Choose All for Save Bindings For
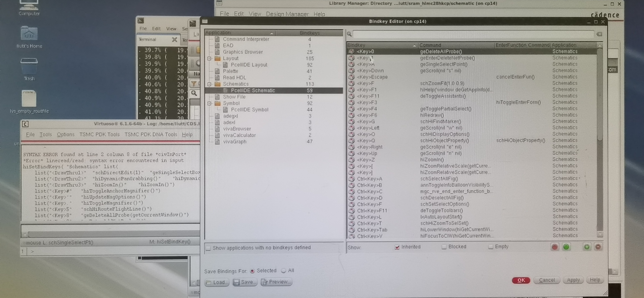 point(284,270)
